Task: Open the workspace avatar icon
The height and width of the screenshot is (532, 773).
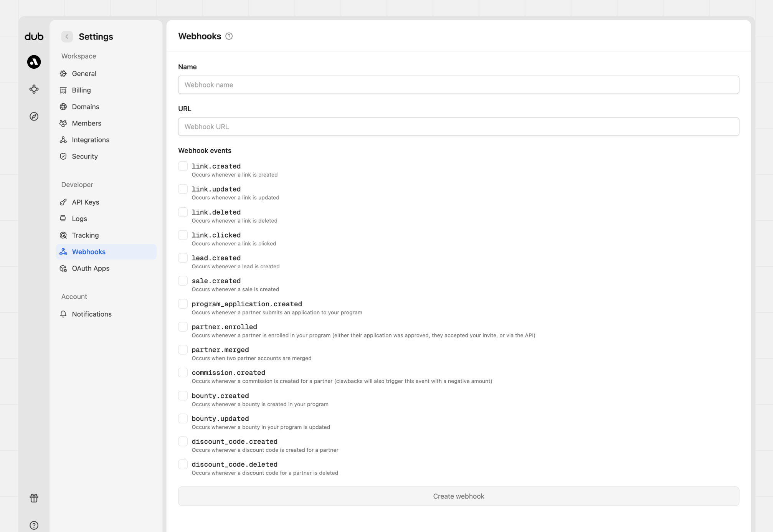Action: click(34, 62)
